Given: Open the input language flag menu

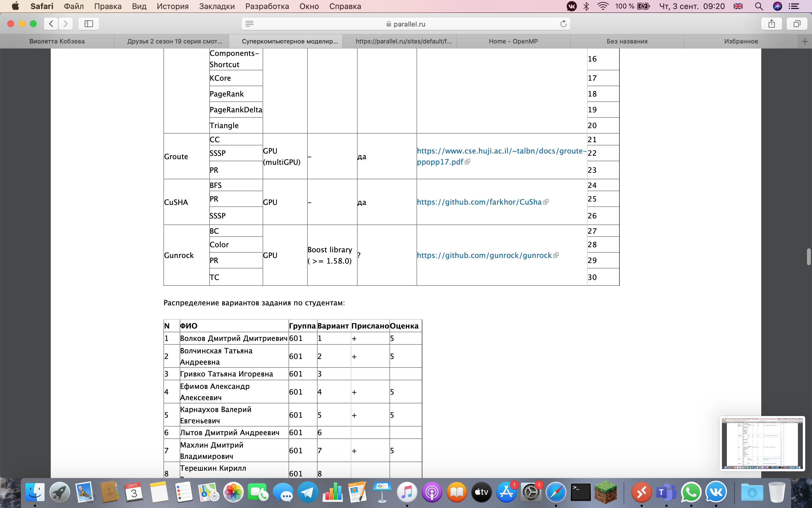Looking at the screenshot, I should coord(738,6).
